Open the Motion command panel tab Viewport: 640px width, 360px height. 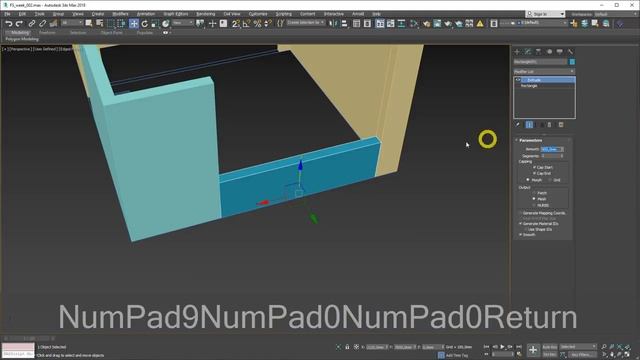pos(549,51)
